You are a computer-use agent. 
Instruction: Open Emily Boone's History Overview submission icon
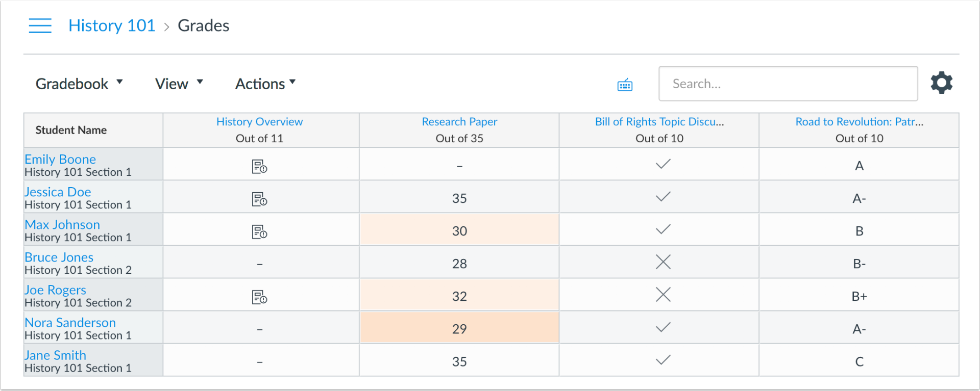(x=259, y=166)
